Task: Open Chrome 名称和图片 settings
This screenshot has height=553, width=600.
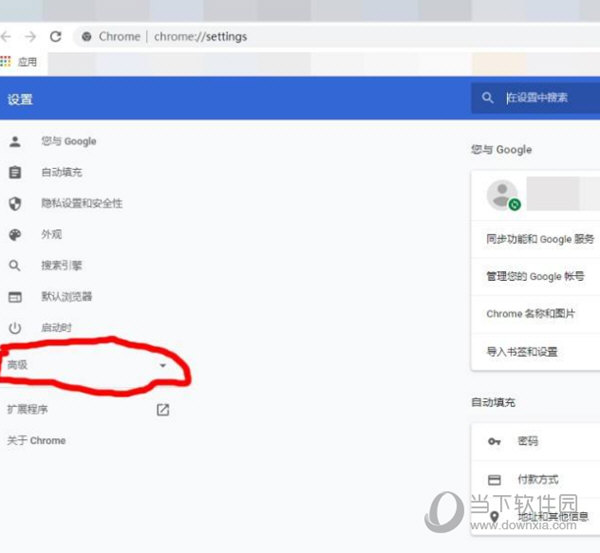Action: point(531,314)
